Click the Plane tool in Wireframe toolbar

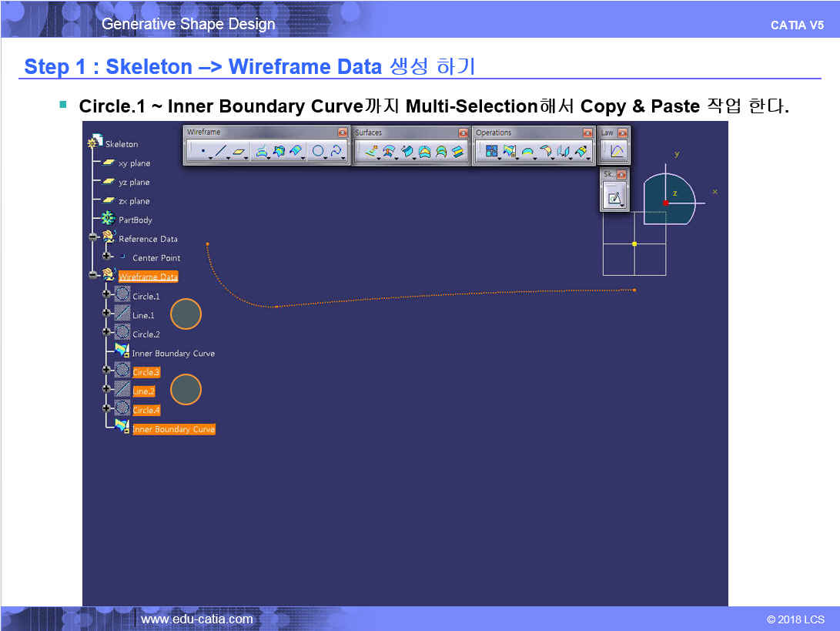239,153
